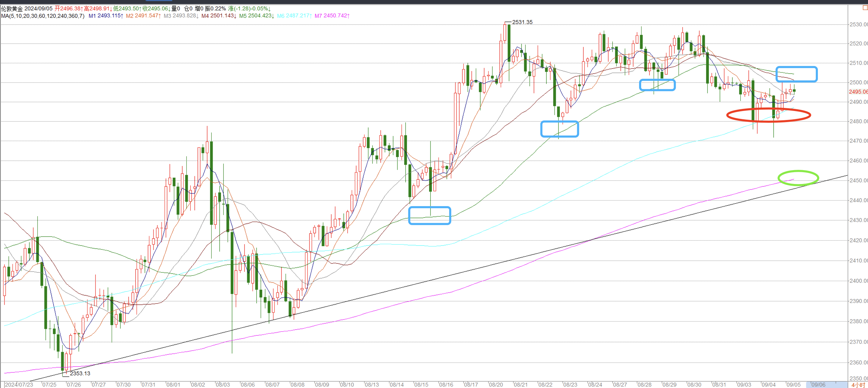Click the 2510.00 price axis label
The height and width of the screenshot is (388, 868).
pyautogui.click(x=859, y=63)
